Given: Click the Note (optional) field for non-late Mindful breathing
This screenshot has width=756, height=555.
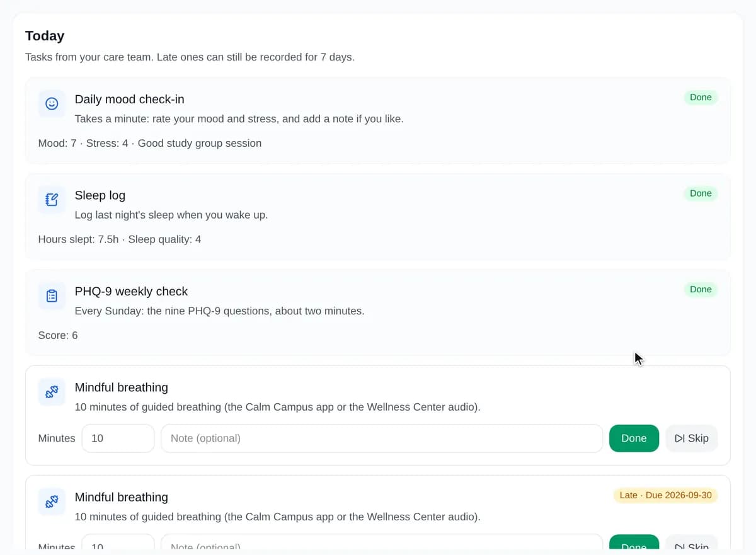Looking at the screenshot, I should pyautogui.click(x=382, y=438).
